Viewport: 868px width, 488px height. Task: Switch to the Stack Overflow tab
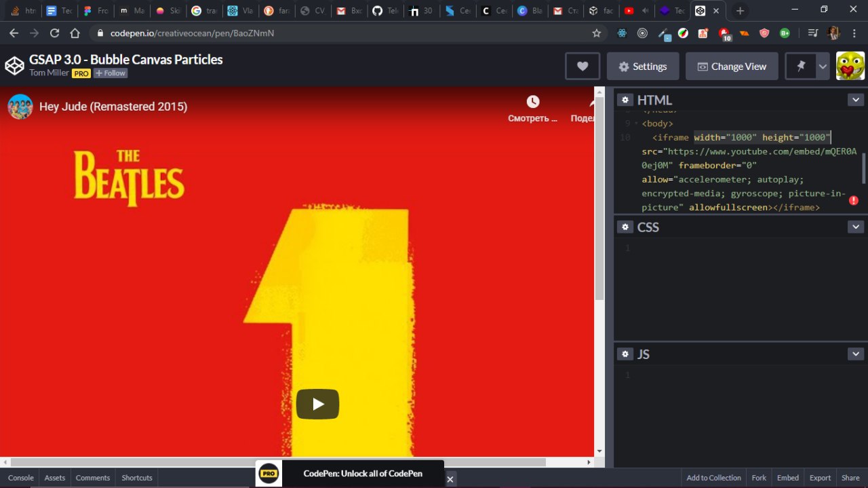[x=22, y=11]
